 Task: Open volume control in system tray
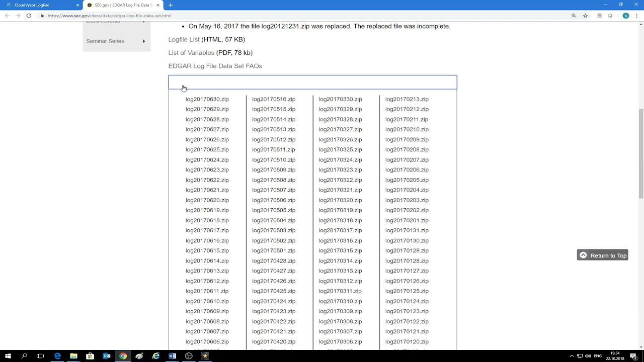[x=588, y=356]
